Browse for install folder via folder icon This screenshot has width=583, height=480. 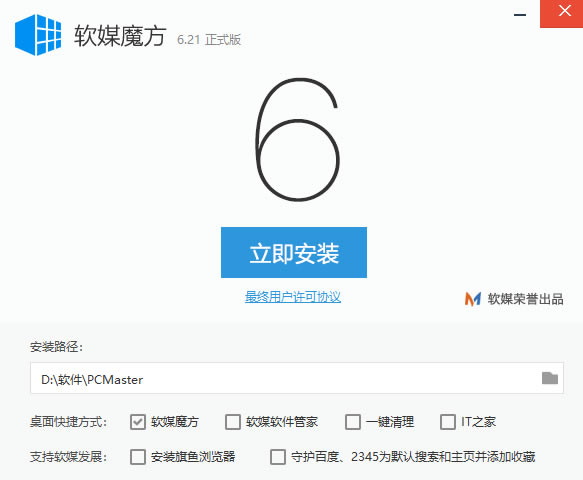pos(550,378)
